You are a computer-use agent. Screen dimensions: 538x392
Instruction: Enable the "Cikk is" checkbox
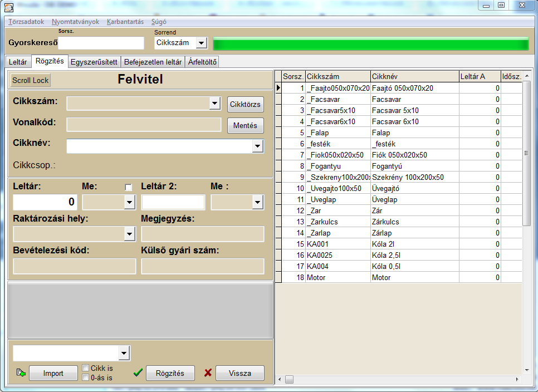[x=85, y=368]
